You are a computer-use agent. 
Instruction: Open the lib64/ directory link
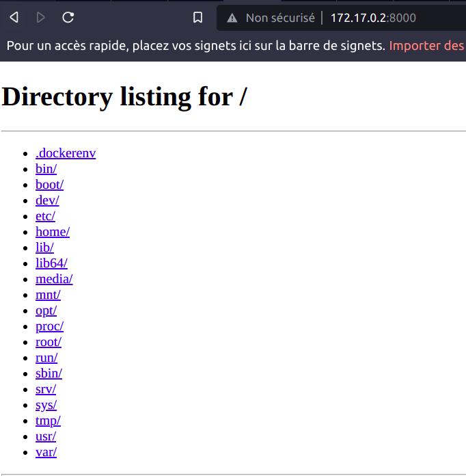[x=51, y=263]
